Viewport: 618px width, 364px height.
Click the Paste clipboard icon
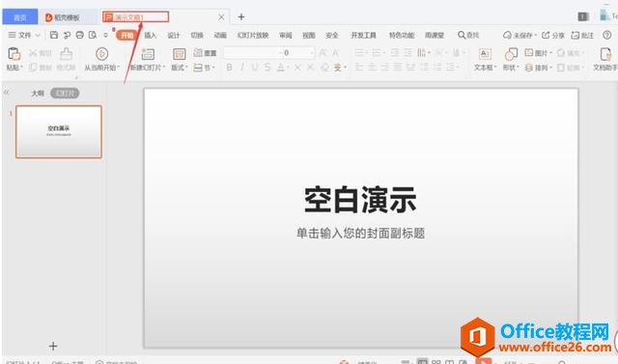pyautogui.click(x=14, y=53)
